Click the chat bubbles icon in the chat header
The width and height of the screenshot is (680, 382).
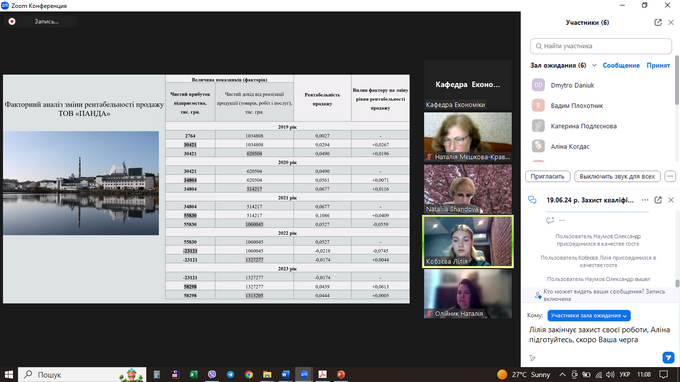point(532,200)
